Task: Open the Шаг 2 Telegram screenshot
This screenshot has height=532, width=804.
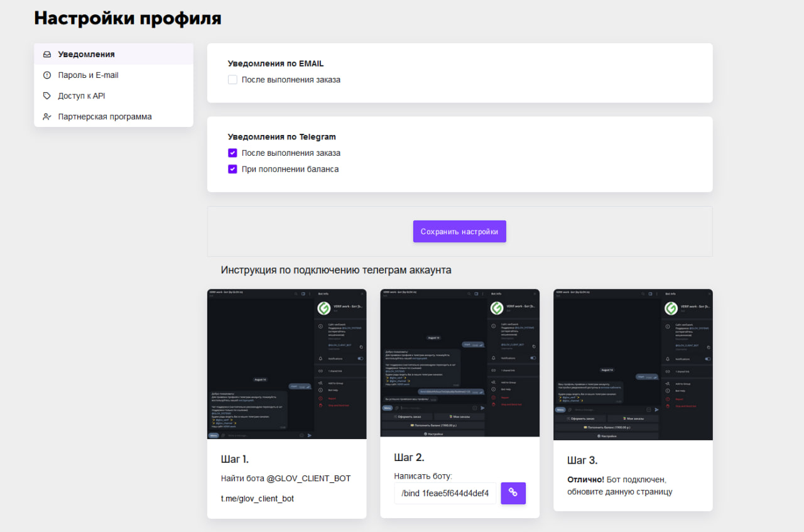Action: [x=460, y=362]
